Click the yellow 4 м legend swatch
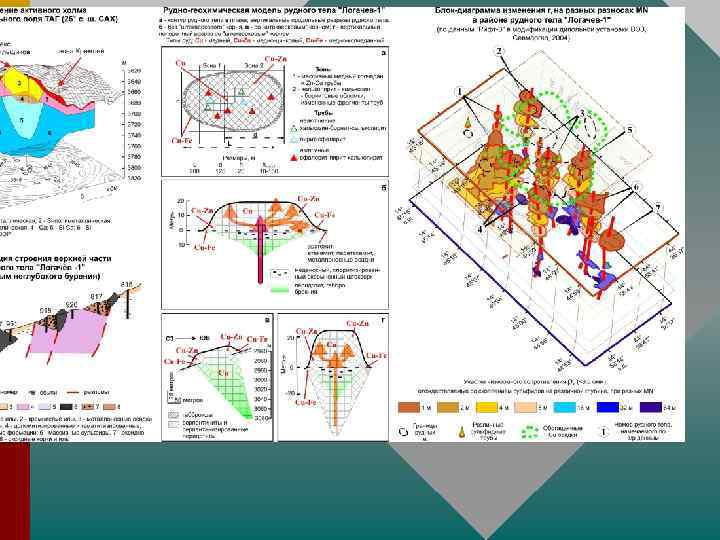Image resolution: width=720 pixels, height=540 pixels. click(x=487, y=407)
